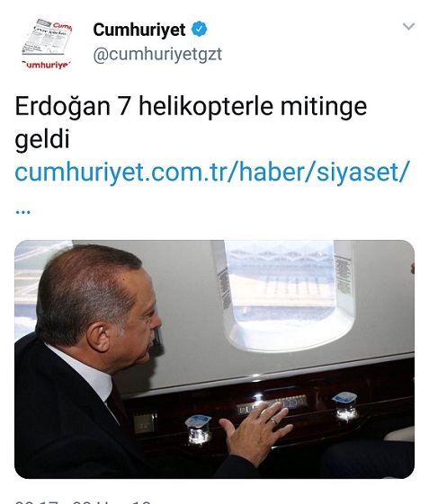This screenshot has width=429, height=504.
Task: Click the word geldi in the tweet
Action: pos(42,139)
